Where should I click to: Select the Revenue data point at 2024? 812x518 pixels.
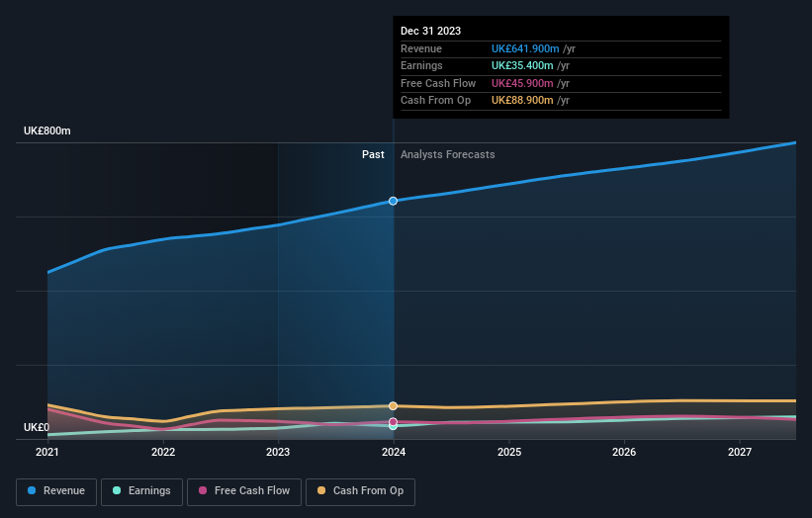[393, 201]
